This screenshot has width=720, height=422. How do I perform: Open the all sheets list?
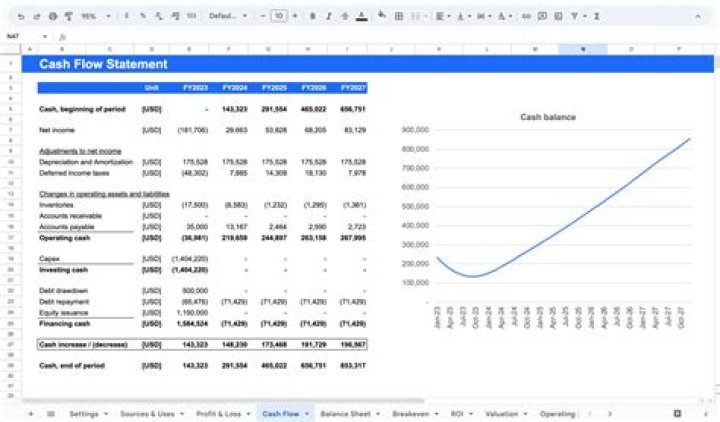(x=51, y=414)
